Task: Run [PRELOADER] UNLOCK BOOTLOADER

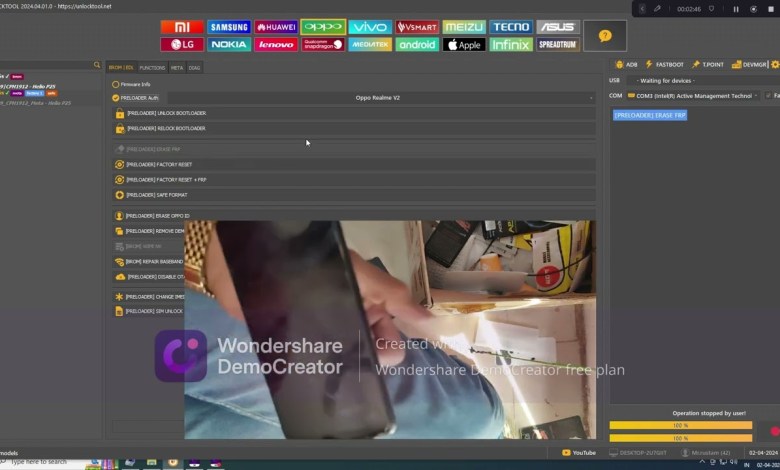Action: click(x=354, y=113)
